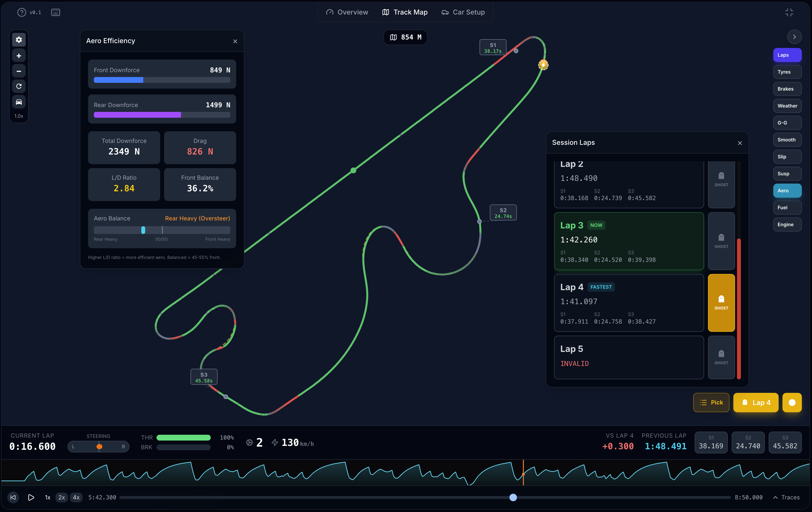Screen dimensions: 812x512
Task: Exit fullscreen with the shrink icon
Action: (789, 13)
